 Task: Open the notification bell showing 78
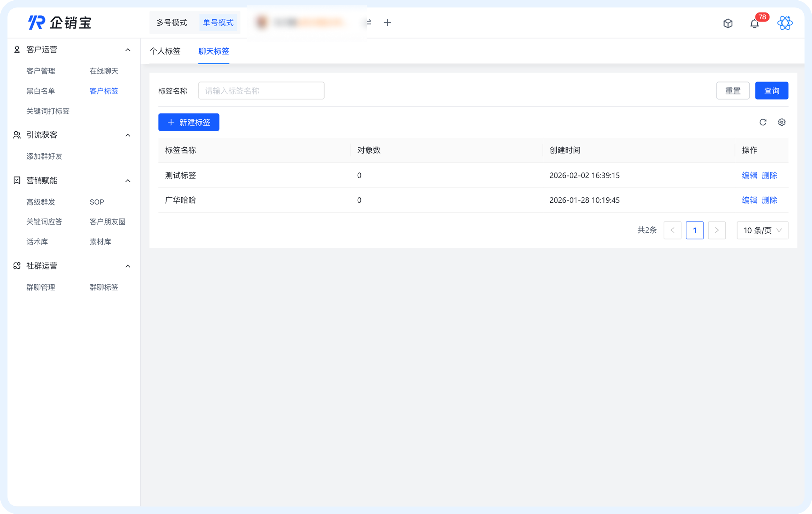[755, 24]
